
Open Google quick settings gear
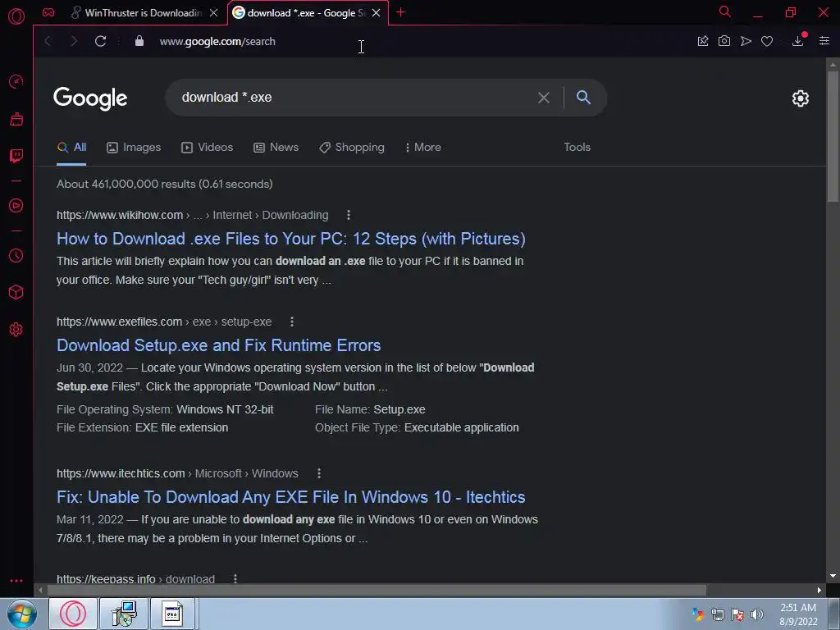(801, 98)
